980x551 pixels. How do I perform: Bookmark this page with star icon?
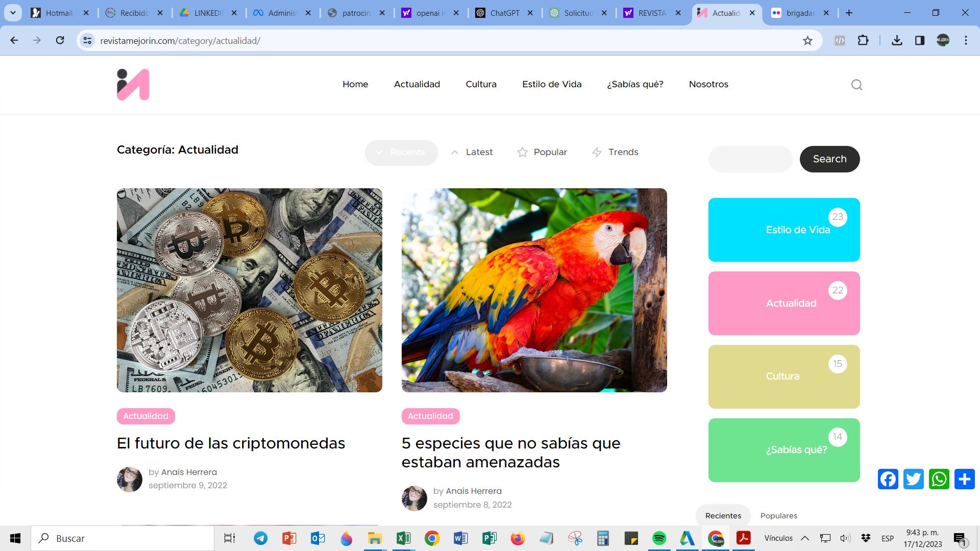pos(807,41)
